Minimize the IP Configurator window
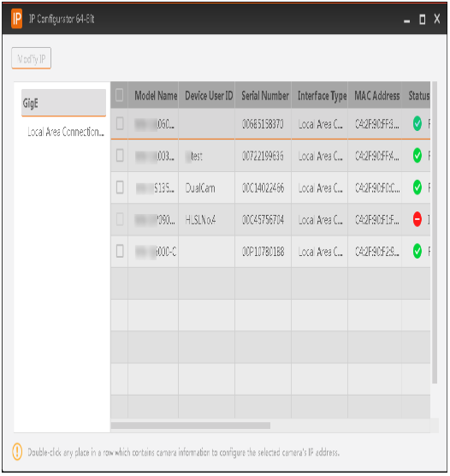 click(x=406, y=21)
